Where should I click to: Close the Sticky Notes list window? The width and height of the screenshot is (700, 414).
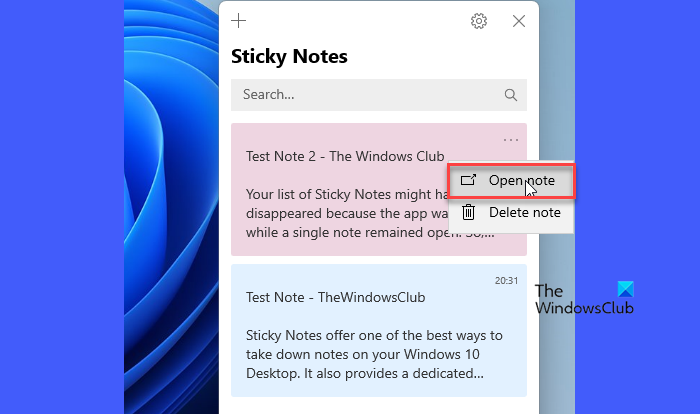coord(519,21)
